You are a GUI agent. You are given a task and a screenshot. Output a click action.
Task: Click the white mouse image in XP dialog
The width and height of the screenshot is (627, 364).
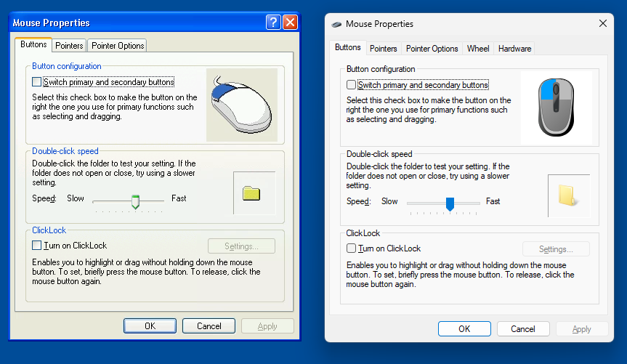tap(241, 105)
